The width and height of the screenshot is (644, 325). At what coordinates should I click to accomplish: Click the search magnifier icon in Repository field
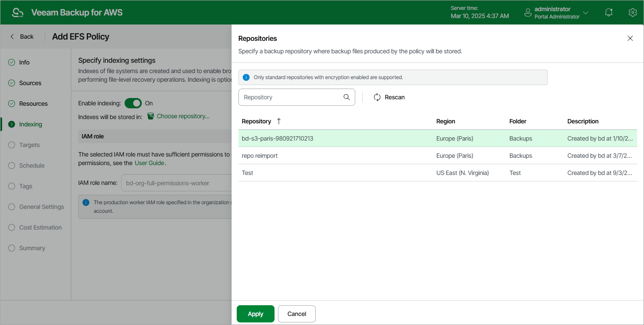click(347, 97)
